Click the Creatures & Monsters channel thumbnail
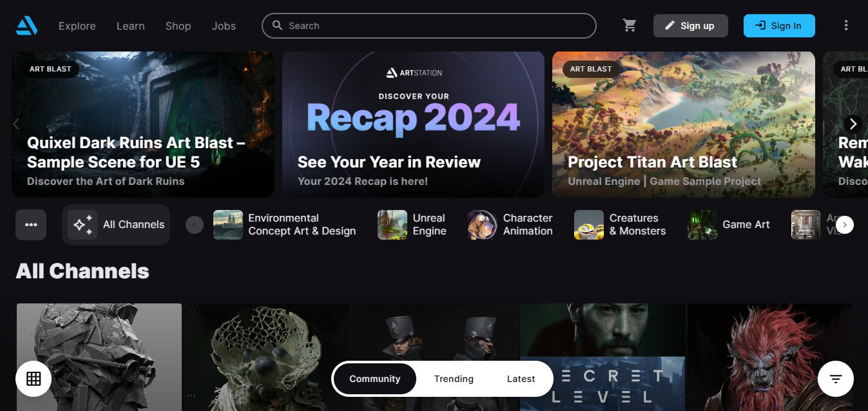Viewport: 868px width, 411px height. 589,225
